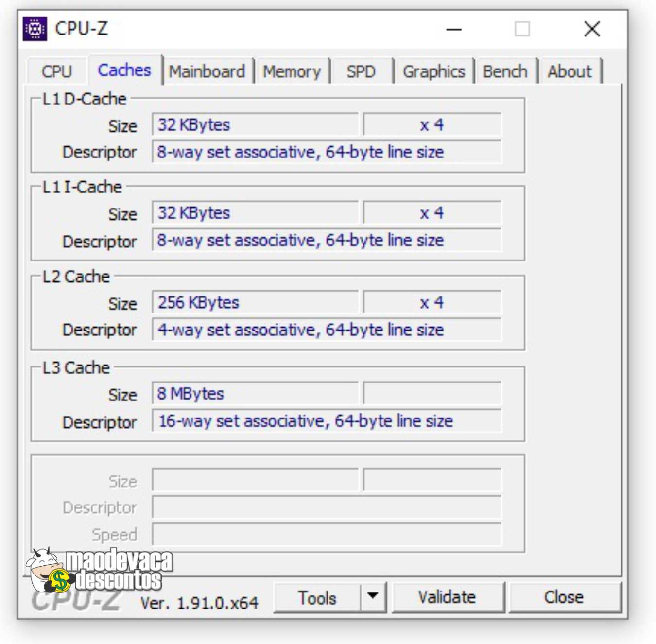Click the Validate button
Image resolution: width=656 pixels, height=644 pixels.
pyautogui.click(x=448, y=597)
